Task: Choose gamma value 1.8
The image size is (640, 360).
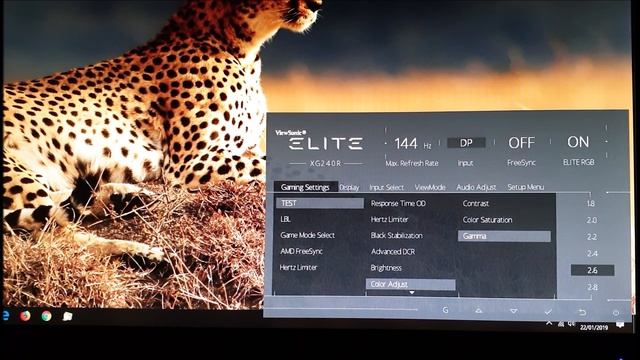Action: pos(591,203)
